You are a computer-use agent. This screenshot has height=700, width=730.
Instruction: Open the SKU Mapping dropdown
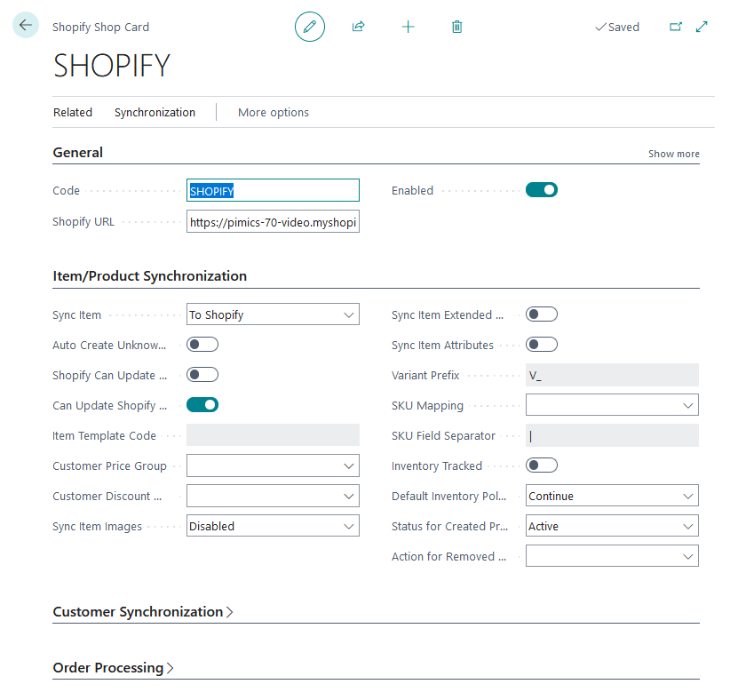click(612, 405)
